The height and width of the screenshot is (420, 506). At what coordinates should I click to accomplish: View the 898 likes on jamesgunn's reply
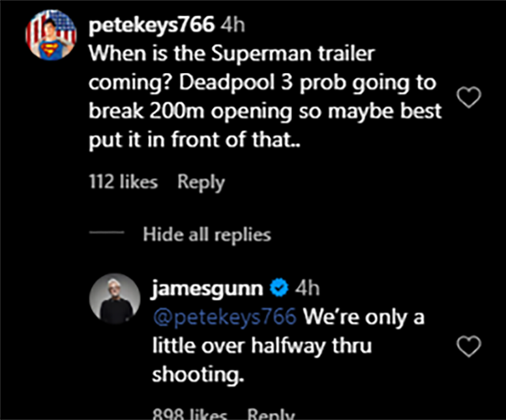[x=190, y=413]
